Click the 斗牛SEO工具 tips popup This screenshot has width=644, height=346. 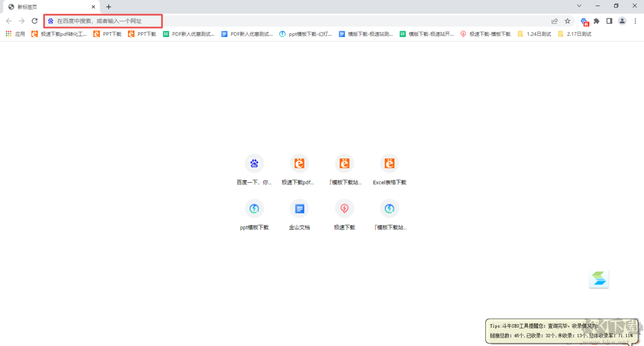pyautogui.click(x=562, y=331)
